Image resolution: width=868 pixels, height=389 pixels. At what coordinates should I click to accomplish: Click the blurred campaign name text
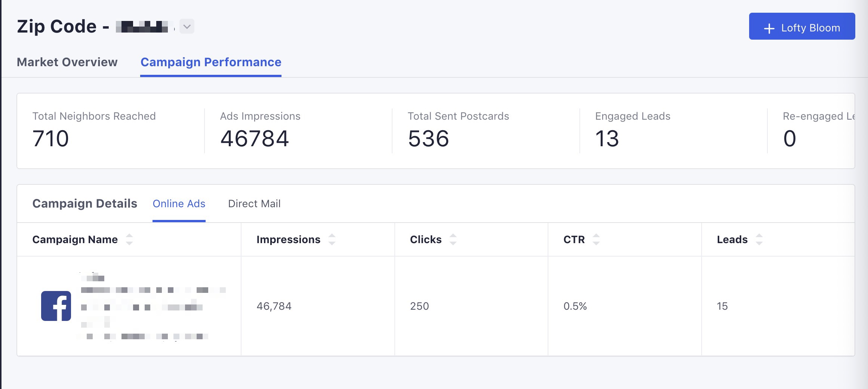[x=150, y=306]
